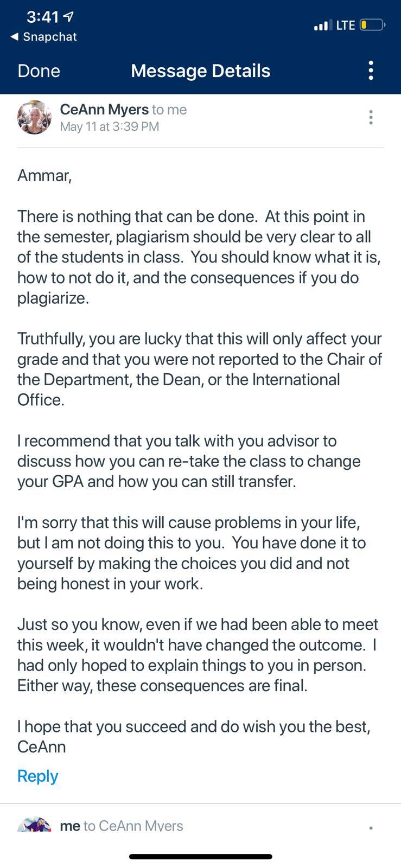This screenshot has width=401, height=868.
Task: Open the header three-dot options menu
Action: pyautogui.click(x=371, y=71)
